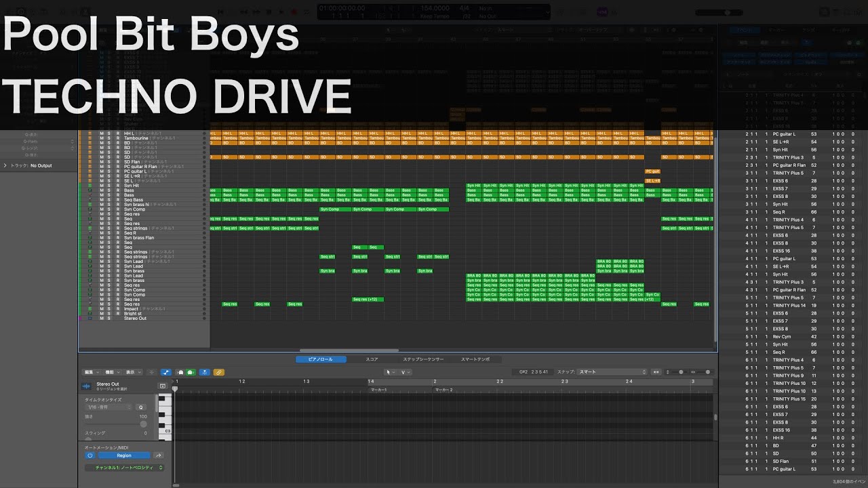Mute the Impact track
Screen dimensions: 868x488
point(102,309)
